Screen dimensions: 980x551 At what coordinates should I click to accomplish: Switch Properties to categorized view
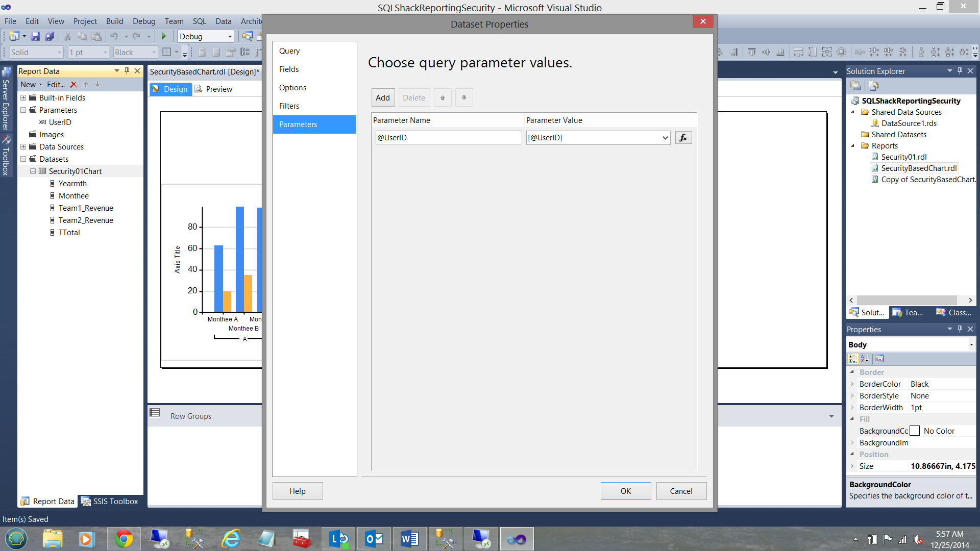(853, 359)
